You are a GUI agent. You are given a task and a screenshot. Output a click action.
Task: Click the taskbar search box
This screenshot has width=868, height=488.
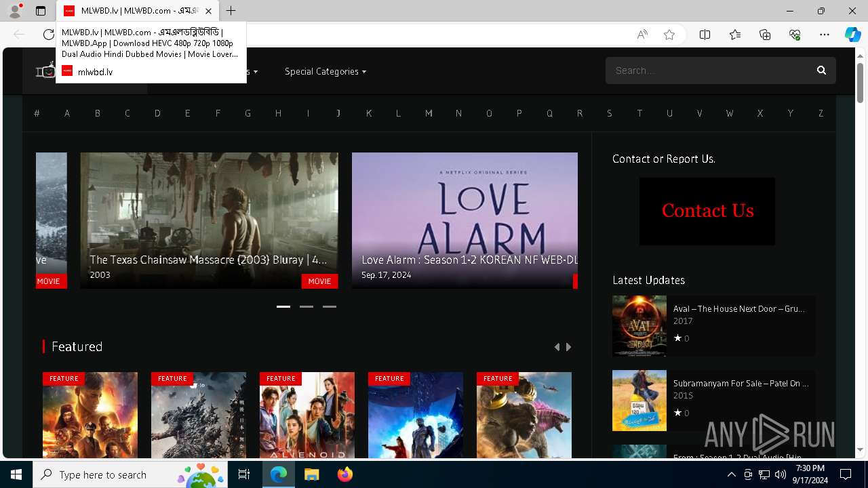[x=130, y=474]
